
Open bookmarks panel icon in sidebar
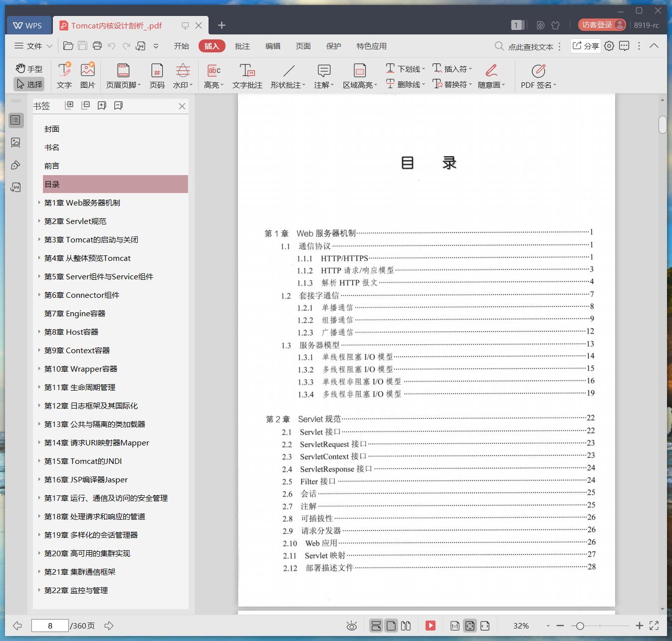click(x=15, y=120)
